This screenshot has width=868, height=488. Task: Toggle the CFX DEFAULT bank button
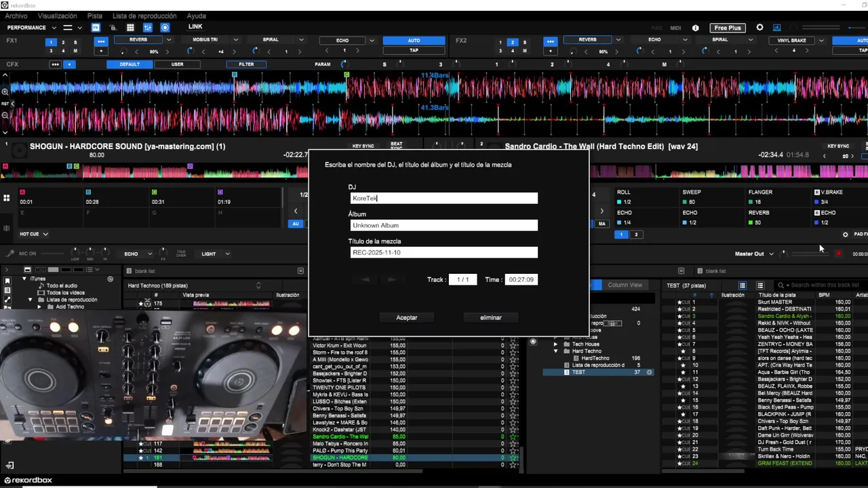[x=130, y=64]
